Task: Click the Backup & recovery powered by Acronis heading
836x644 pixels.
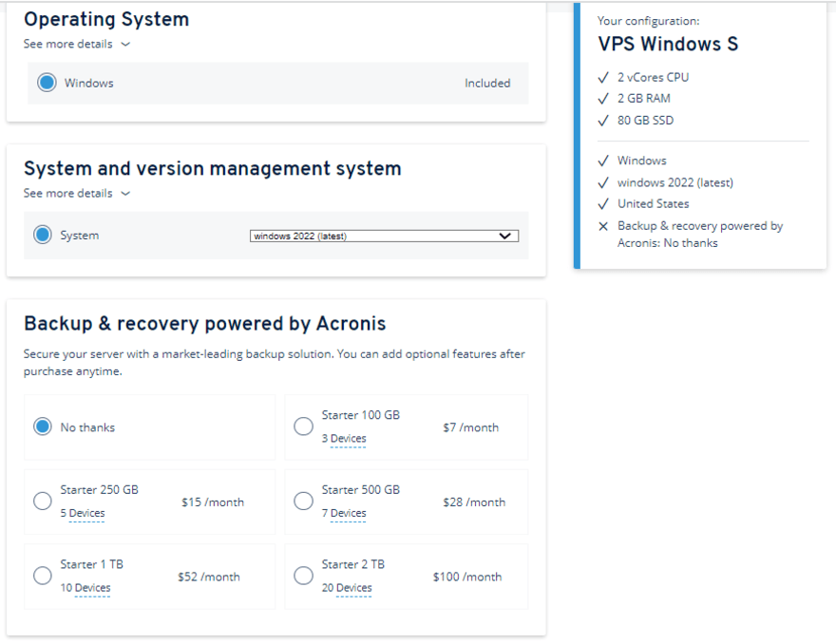Action: (x=205, y=324)
